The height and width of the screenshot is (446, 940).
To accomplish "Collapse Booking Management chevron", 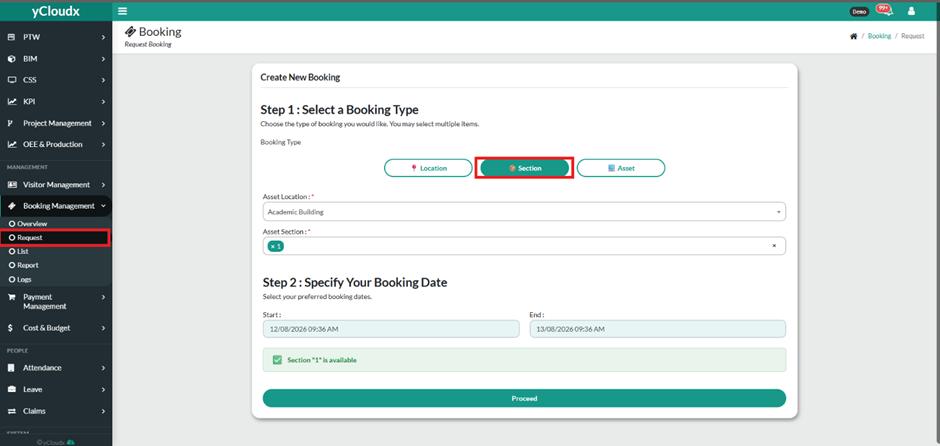I will click(x=103, y=206).
